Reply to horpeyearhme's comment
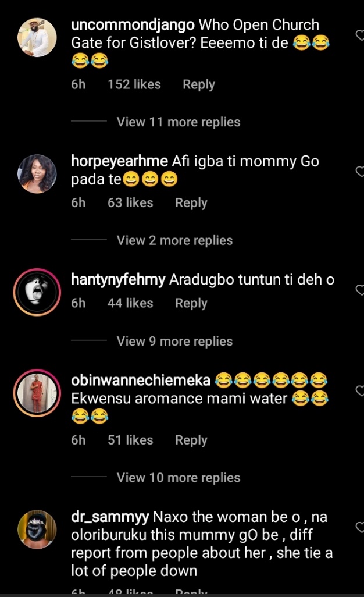This screenshot has width=364, height=597. pyautogui.click(x=191, y=203)
